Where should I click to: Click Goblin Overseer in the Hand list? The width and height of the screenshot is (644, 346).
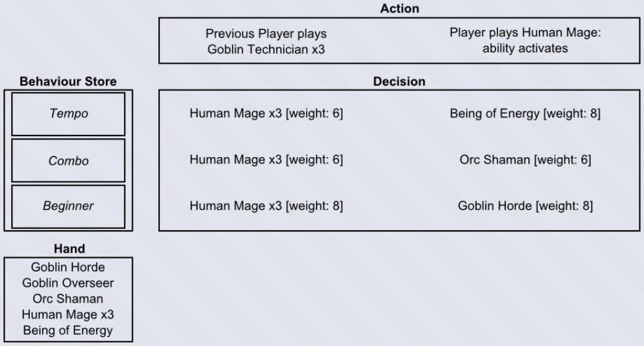(68, 283)
